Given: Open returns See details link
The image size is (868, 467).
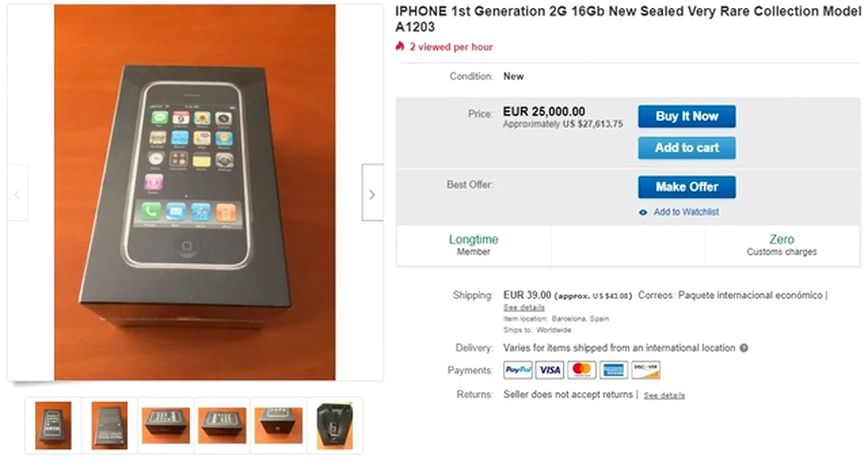Looking at the screenshot, I should 664,396.
